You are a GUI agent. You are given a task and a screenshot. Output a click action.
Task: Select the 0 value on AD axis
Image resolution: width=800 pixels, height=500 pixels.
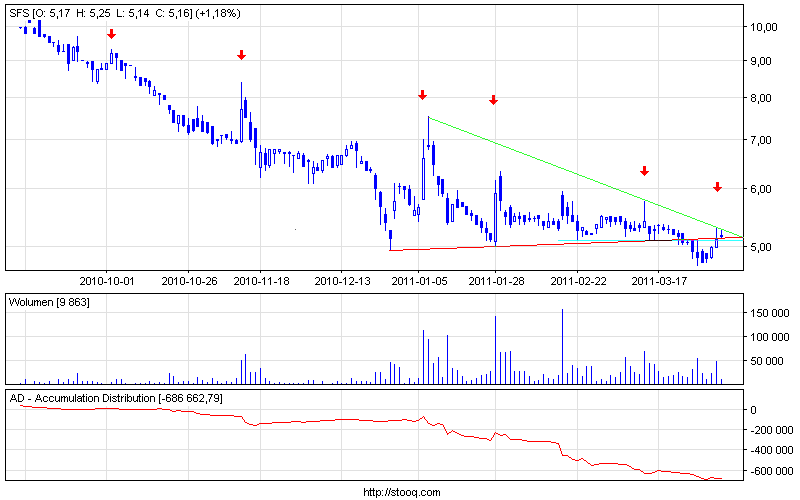pos(754,410)
